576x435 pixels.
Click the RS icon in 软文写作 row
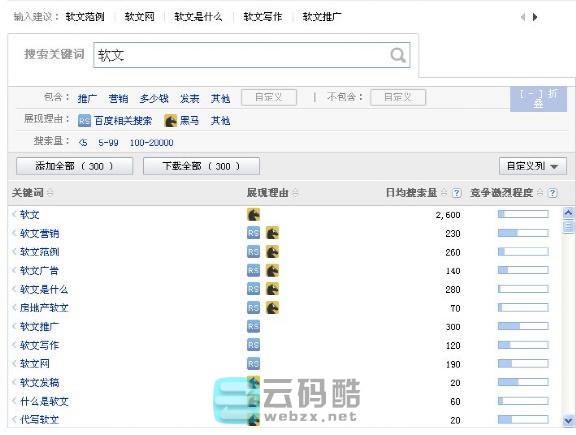pyautogui.click(x=253, y=345)
